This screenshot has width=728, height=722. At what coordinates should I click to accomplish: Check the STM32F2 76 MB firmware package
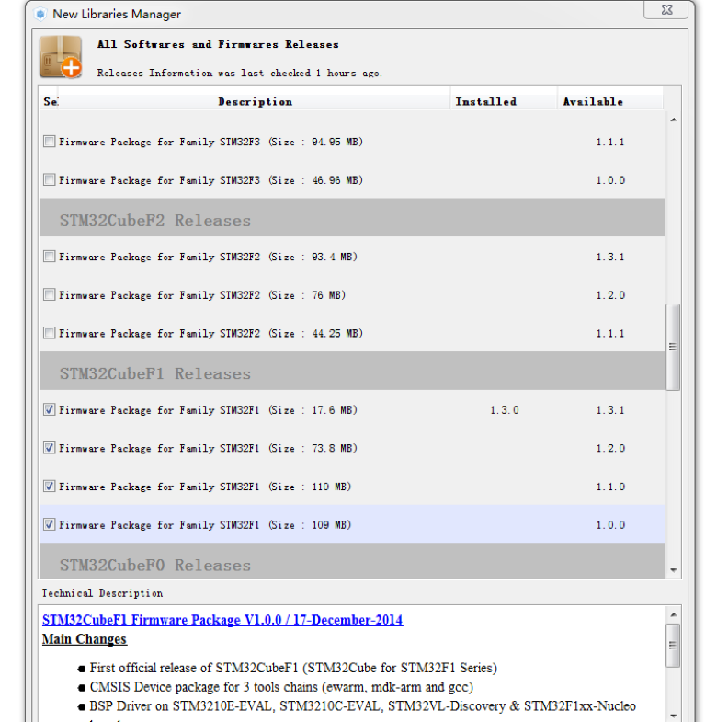coord(50,294)
